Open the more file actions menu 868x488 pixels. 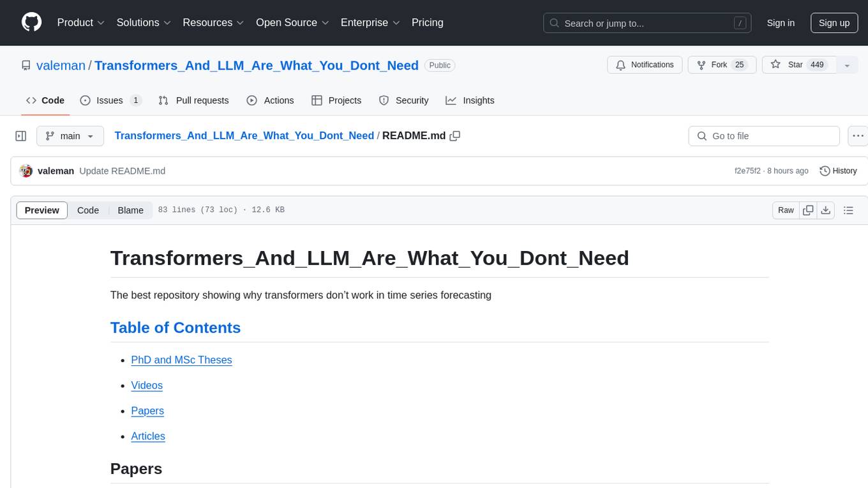(858, 136)
